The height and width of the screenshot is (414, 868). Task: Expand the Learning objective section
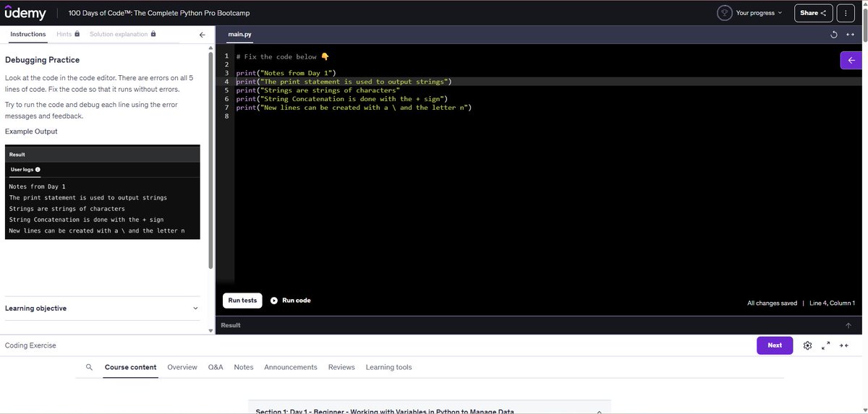pyautogui.click(x=101, y=309)
